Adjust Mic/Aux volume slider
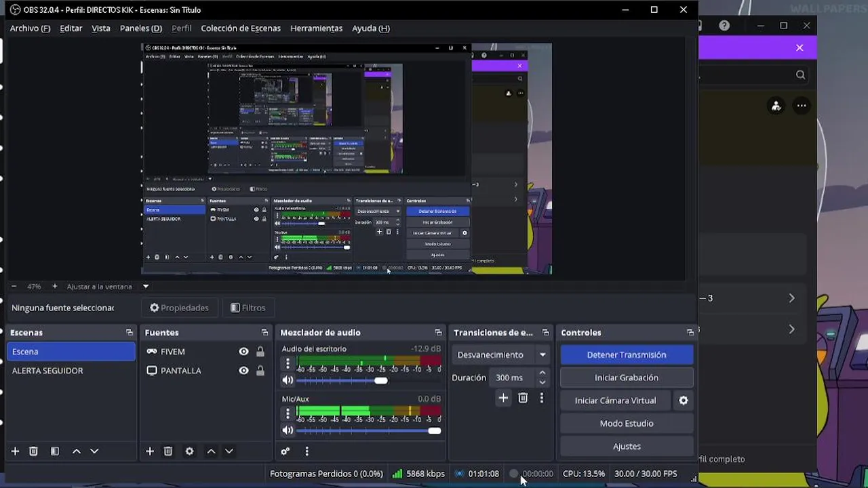This screenshot has height=488, width=868. coord(369,430)
